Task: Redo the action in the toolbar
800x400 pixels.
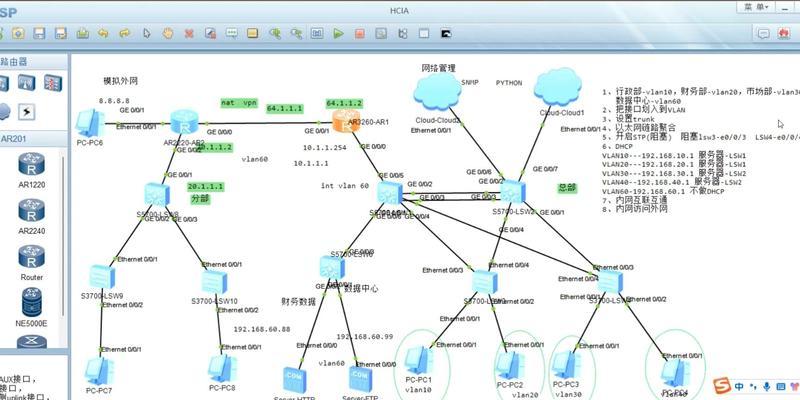Action: coord(124,34)
